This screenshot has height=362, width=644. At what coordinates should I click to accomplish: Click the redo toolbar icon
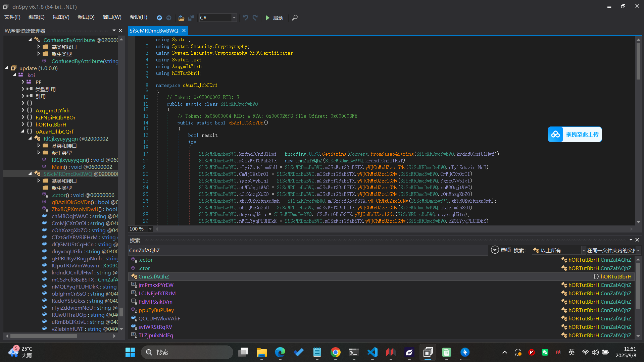255,18
